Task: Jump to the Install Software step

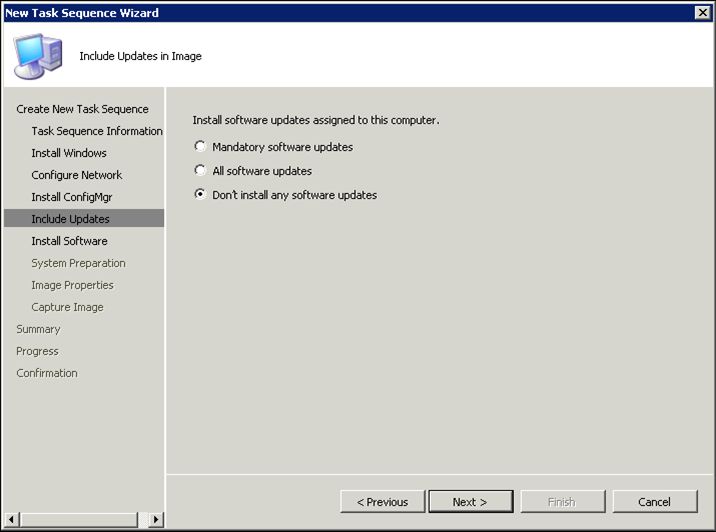Action: click(69, 241)
